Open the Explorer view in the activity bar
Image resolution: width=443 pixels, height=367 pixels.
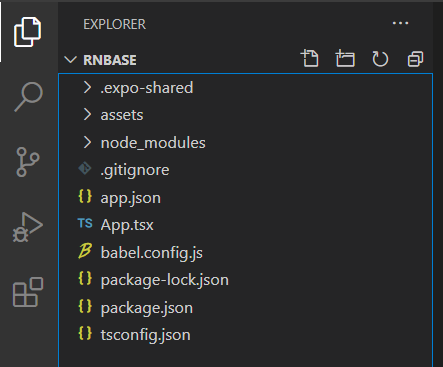[28, 32]
